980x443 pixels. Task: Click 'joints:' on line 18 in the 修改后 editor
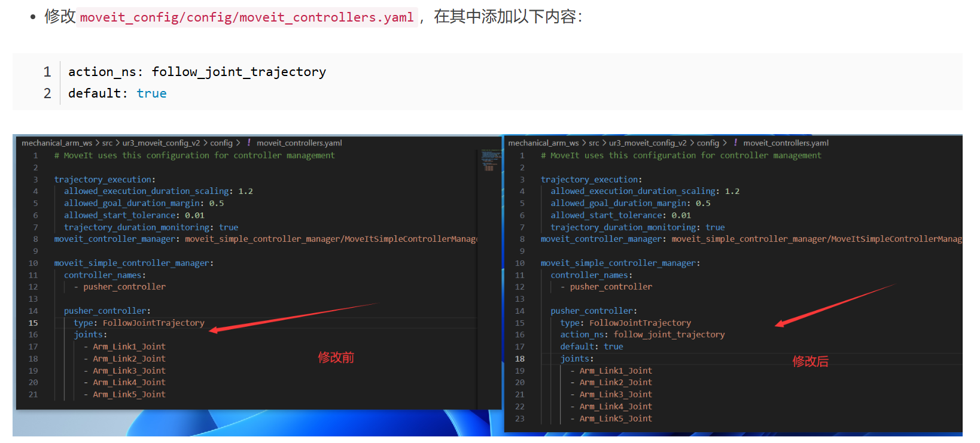point(577,359)
